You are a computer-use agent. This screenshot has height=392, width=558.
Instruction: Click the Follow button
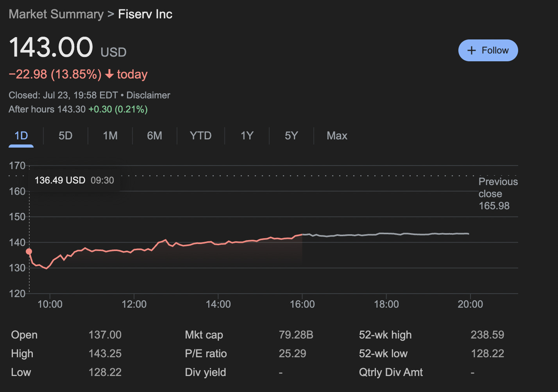tap(488, 50)
